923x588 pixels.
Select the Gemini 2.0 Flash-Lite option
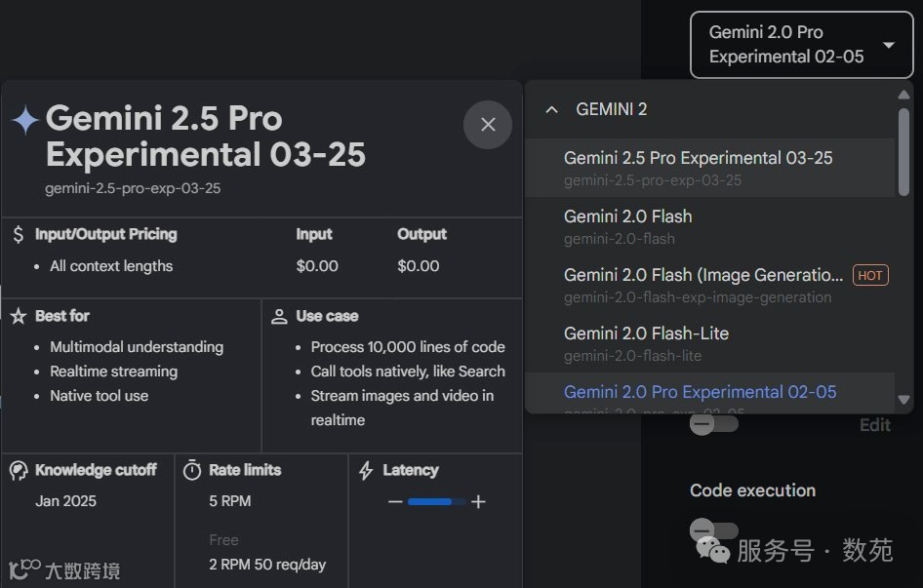tap(710, 343)
